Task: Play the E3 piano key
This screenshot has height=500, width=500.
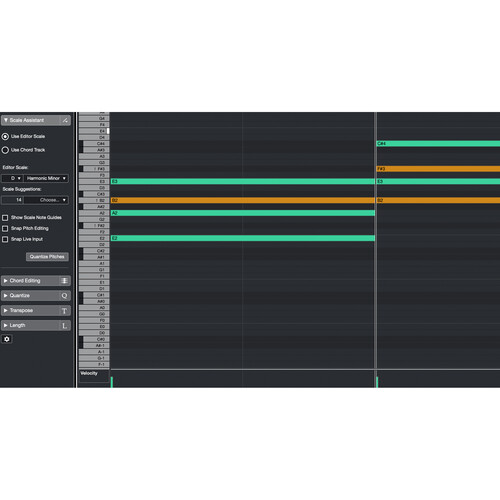Action: click(94, 182)
